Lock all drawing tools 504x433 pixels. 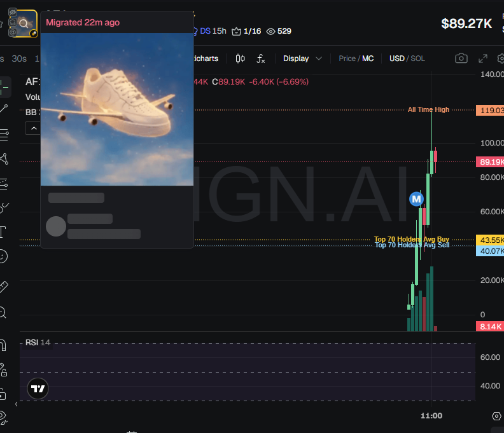click(x=3, y=394)
